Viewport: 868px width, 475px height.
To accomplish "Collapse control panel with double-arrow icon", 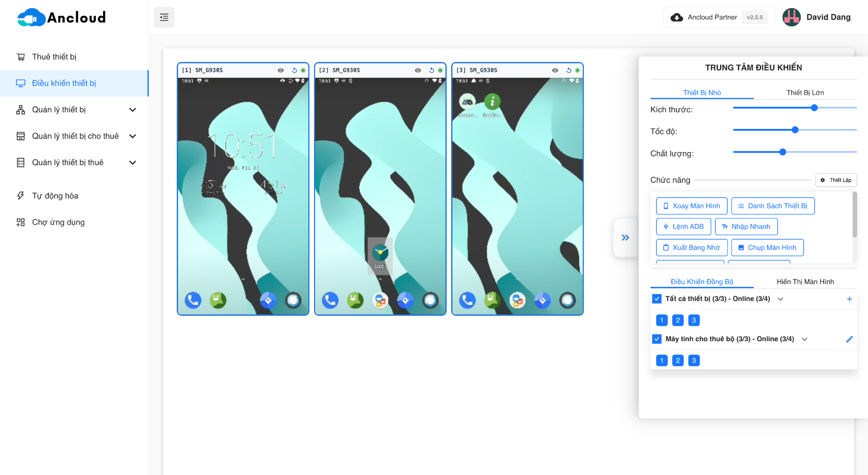I will point(625,237).
